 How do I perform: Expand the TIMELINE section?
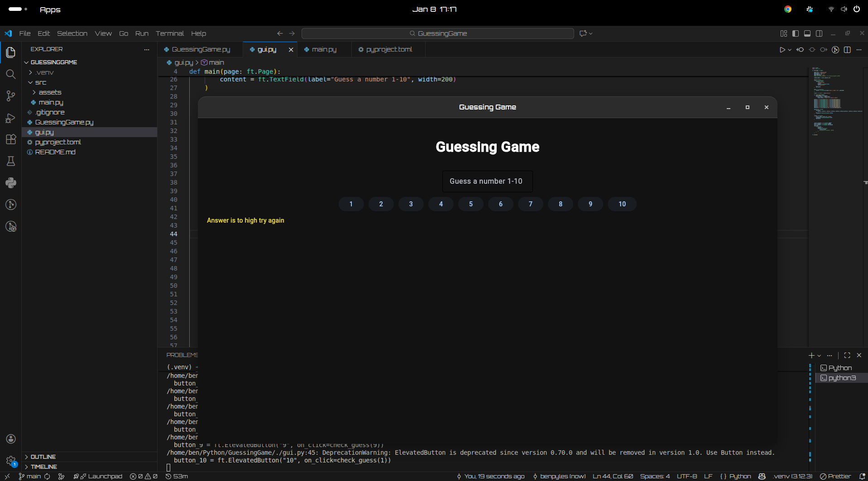pyautogui.click(x=43, y=467)
